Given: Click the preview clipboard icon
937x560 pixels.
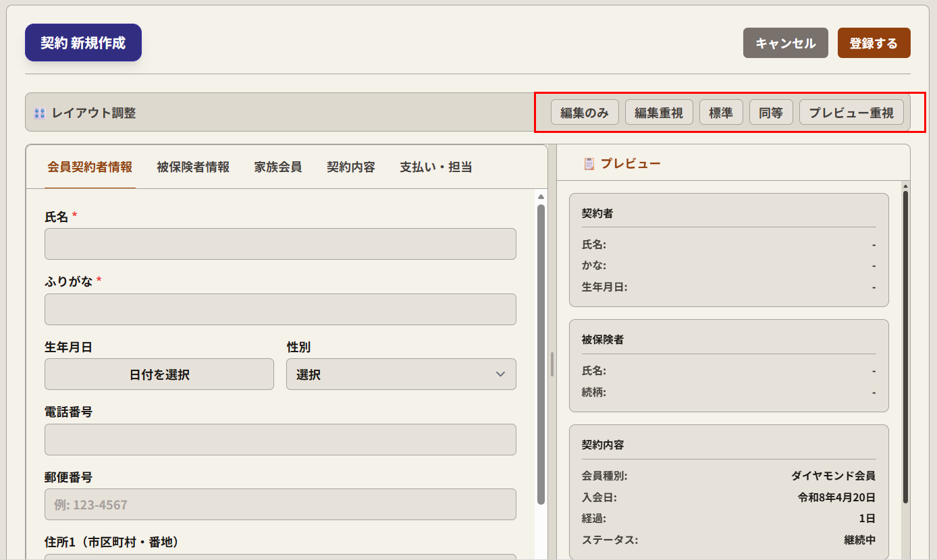Looking at the screenshot, I should [589, 163].
